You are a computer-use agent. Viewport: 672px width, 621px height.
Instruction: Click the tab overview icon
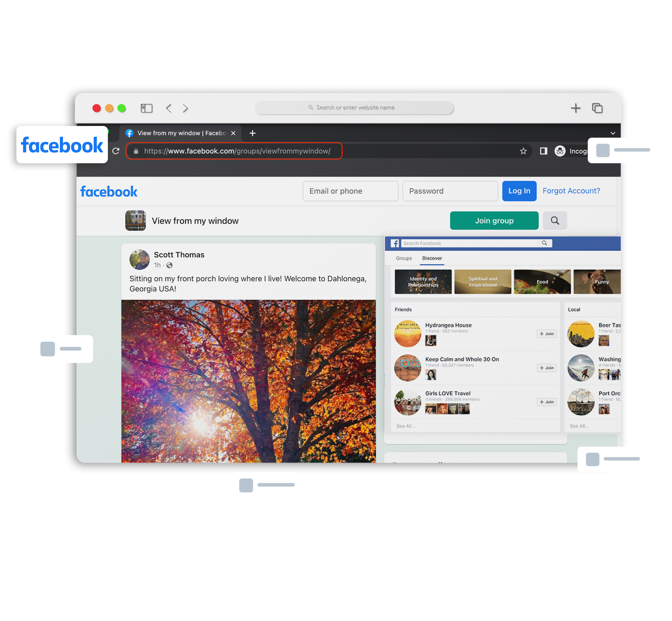click(x=597, y=108)
